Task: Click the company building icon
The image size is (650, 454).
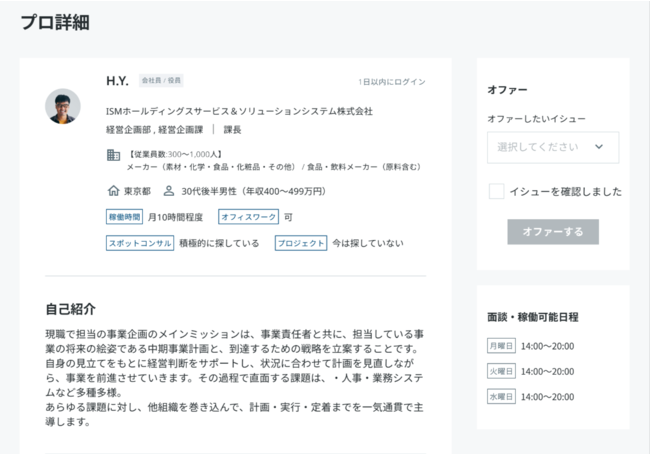Action: tap(113, 155)
